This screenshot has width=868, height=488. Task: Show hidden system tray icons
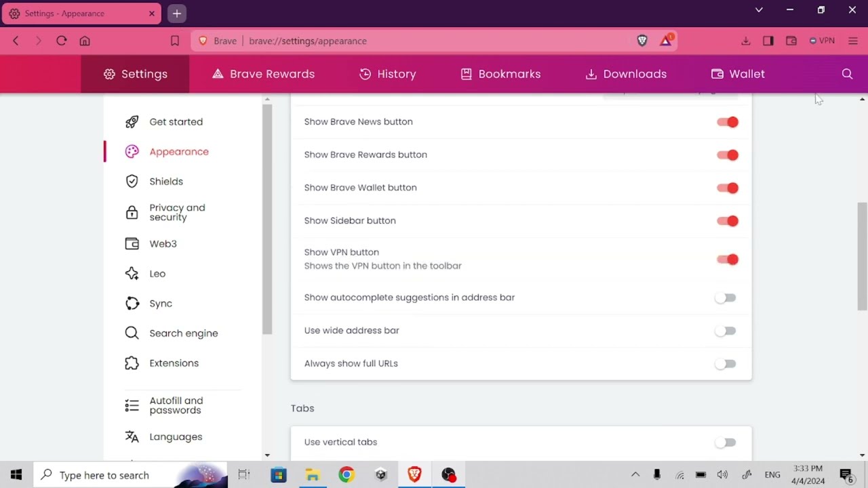[635, 475]
